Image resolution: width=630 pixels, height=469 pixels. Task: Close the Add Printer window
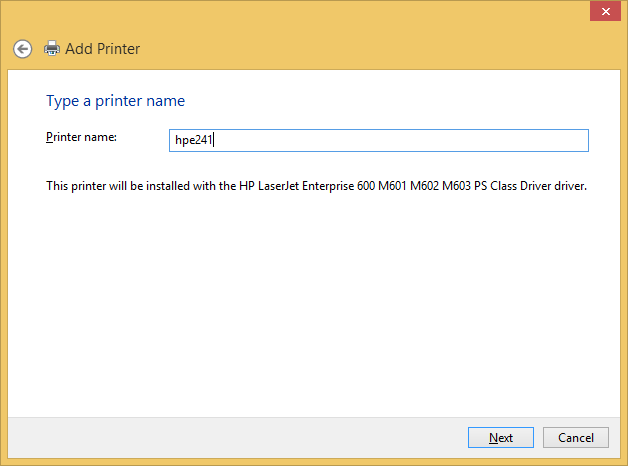tap(603, 11)
